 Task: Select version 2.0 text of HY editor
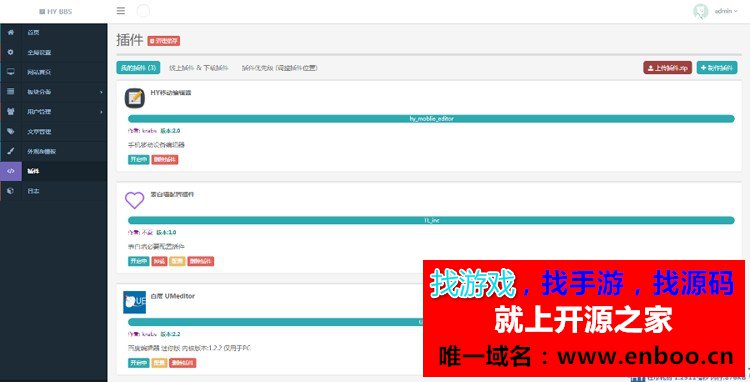(x=170, y=131)
